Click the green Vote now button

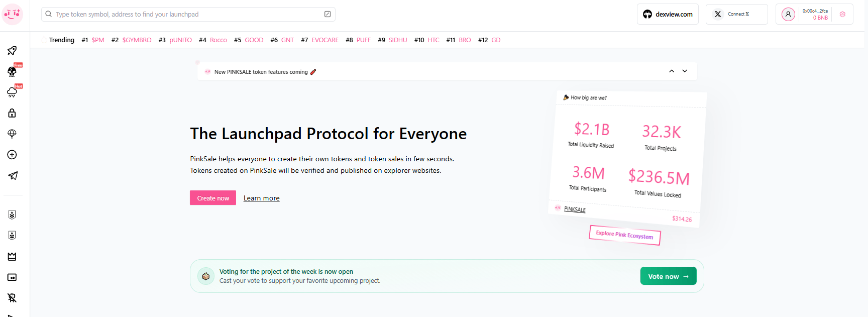[x=668, y=276]
